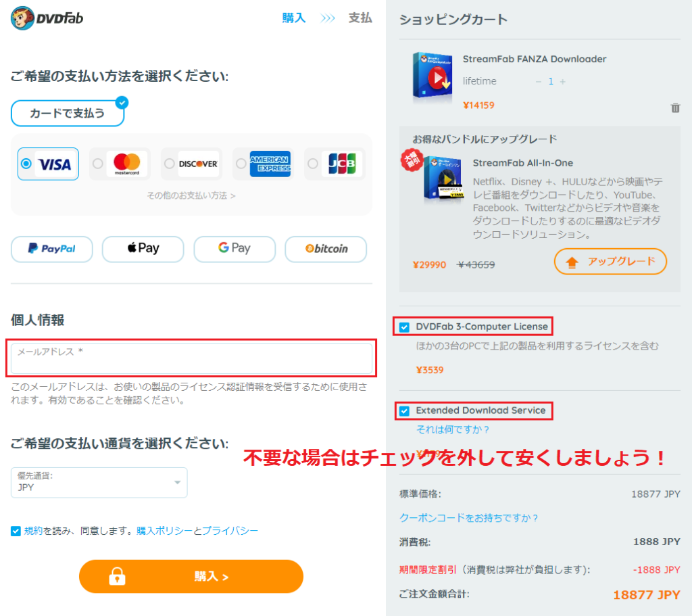Click the crossed-out ¥43659 original price
The height and width of the screenshot is (616, 692).
point(476,264)
